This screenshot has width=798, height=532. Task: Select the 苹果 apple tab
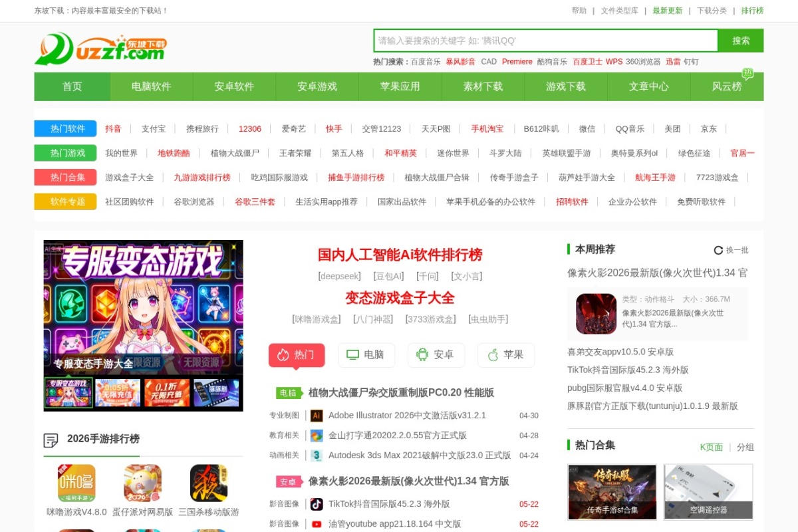(506, 355)
